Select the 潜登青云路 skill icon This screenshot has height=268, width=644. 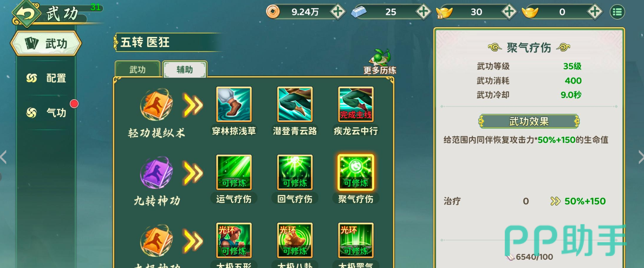click(295, 104)
